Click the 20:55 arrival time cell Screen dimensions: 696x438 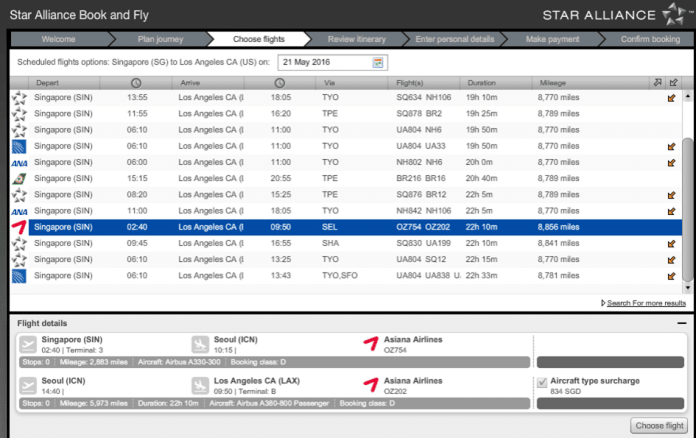coord(281,178)
